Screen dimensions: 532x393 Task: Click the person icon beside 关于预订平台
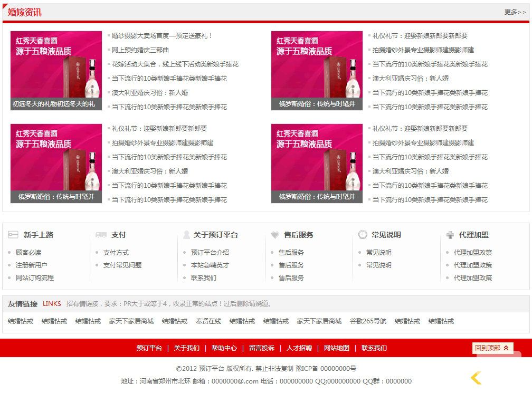point(186,235)
